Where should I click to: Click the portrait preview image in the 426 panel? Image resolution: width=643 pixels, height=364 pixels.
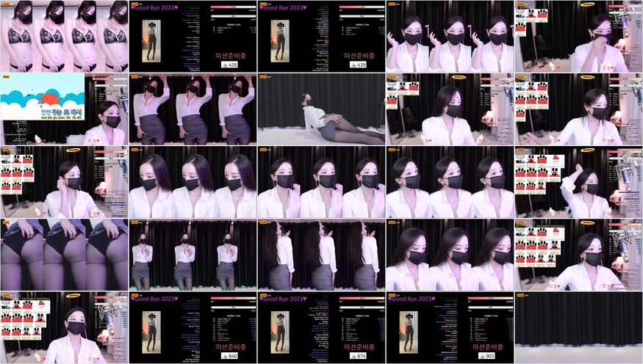151,40
